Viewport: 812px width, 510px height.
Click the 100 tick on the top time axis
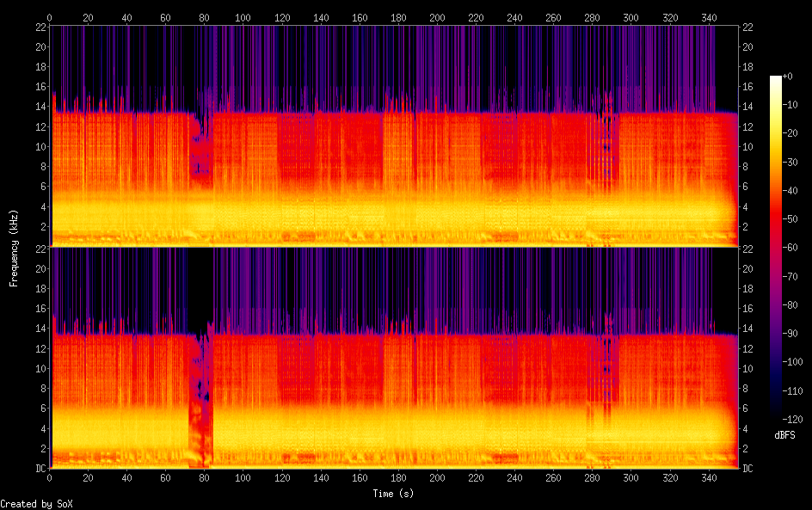click(x=243, y=17)
